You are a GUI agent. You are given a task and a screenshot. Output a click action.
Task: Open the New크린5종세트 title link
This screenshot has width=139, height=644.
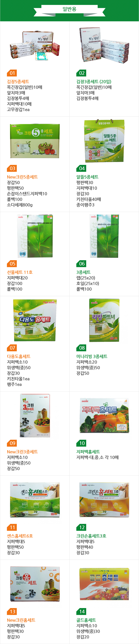22,177
